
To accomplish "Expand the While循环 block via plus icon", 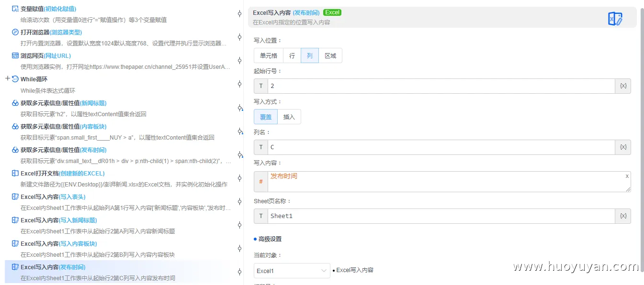I will [7, 77].
